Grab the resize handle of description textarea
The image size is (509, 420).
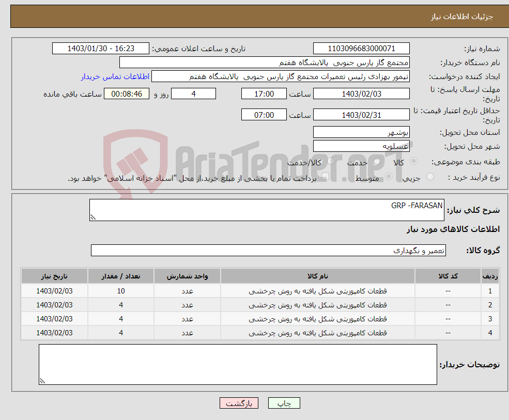pos(93,218)
